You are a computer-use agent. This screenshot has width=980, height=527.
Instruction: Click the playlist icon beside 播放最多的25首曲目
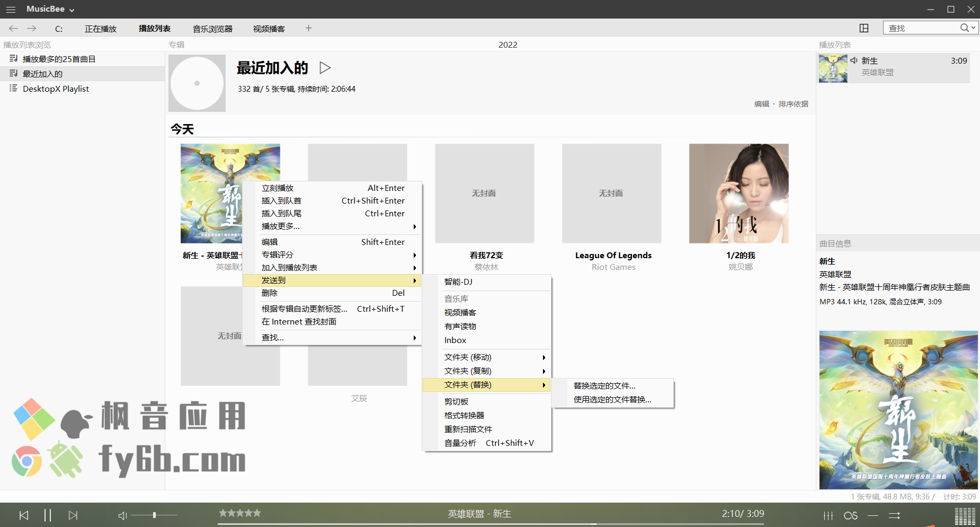click(13, 59)
